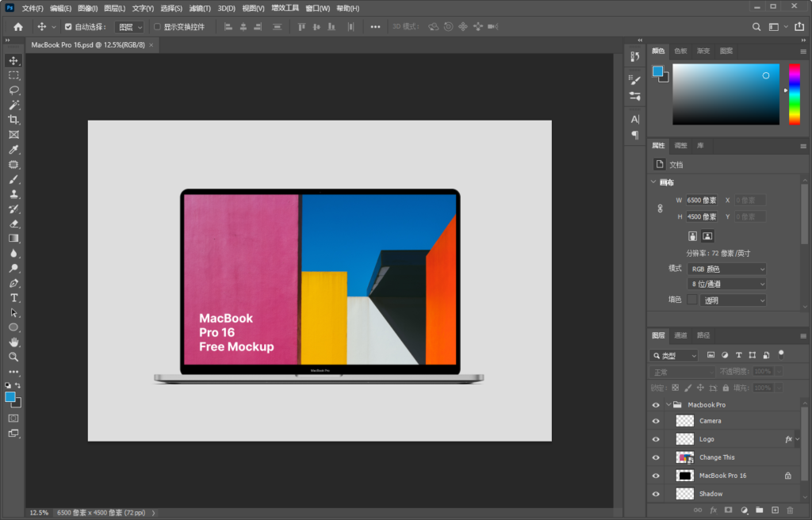This screenshot has width=812, height=520.
Task: Open the RGB 颜色 mode dropdown
Action: coord(726,270)
